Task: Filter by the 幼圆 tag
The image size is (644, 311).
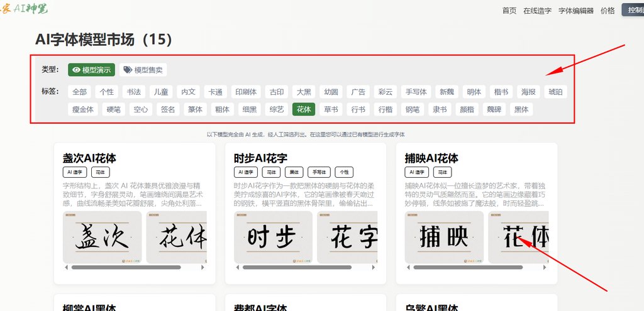Action: (331, 92)
